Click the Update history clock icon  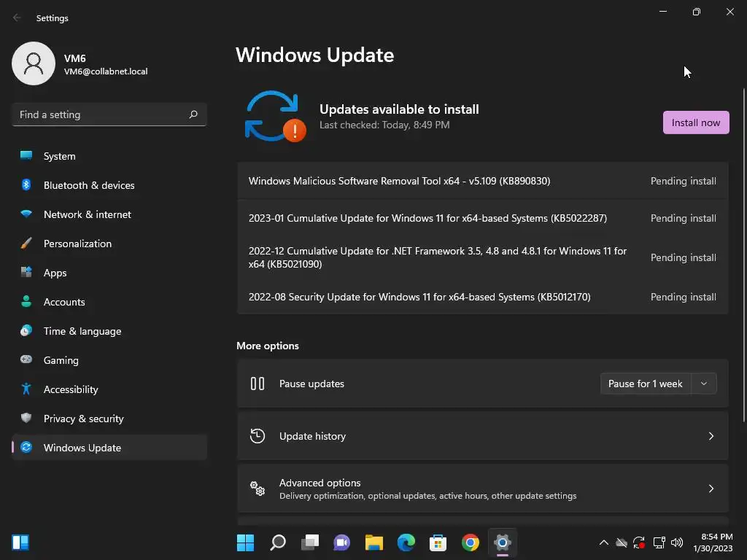258,436
